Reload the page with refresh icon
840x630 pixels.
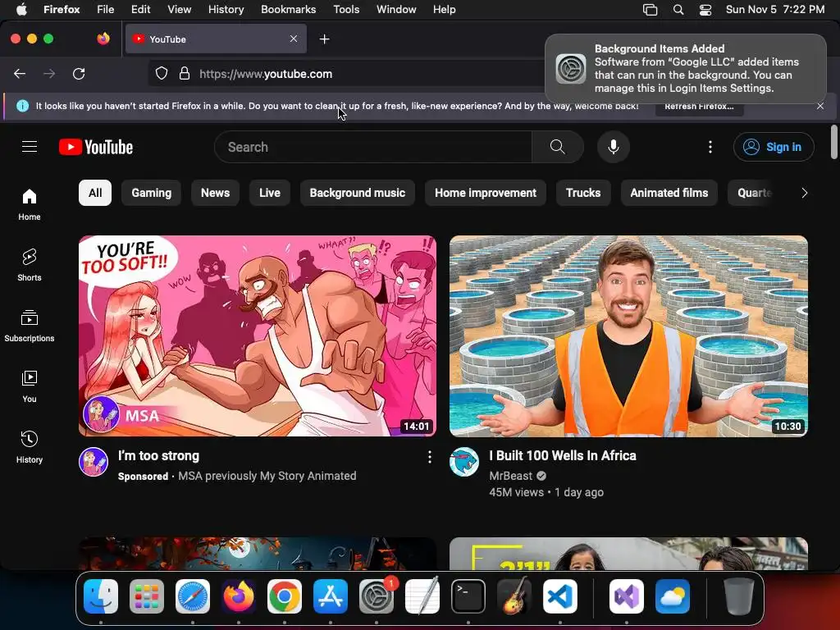79,73
